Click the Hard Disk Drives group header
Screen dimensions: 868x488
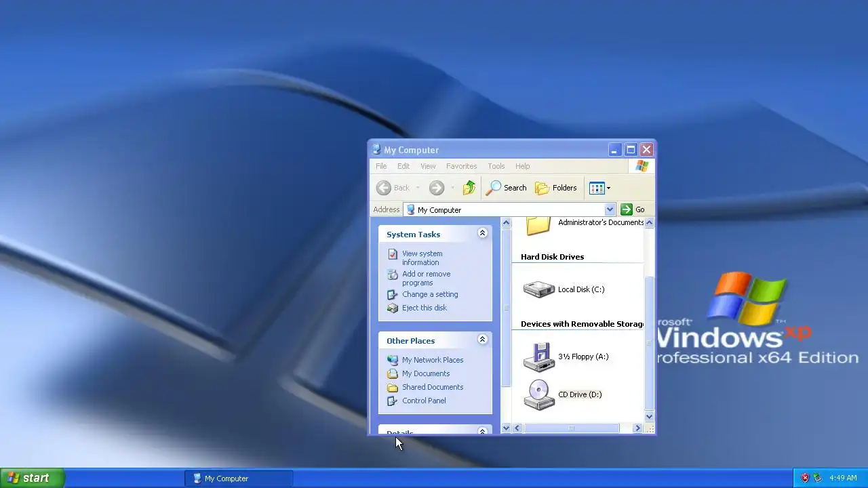point(552,257)
